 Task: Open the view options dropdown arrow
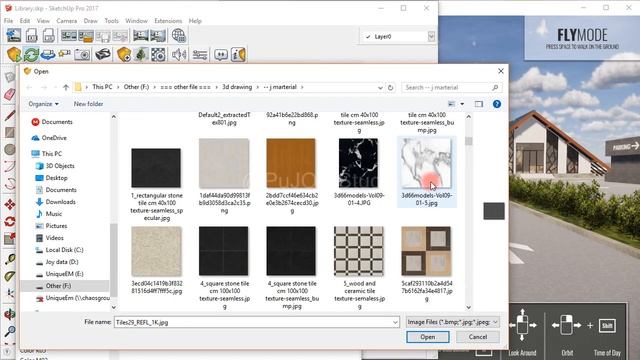(x=462, y=104)
